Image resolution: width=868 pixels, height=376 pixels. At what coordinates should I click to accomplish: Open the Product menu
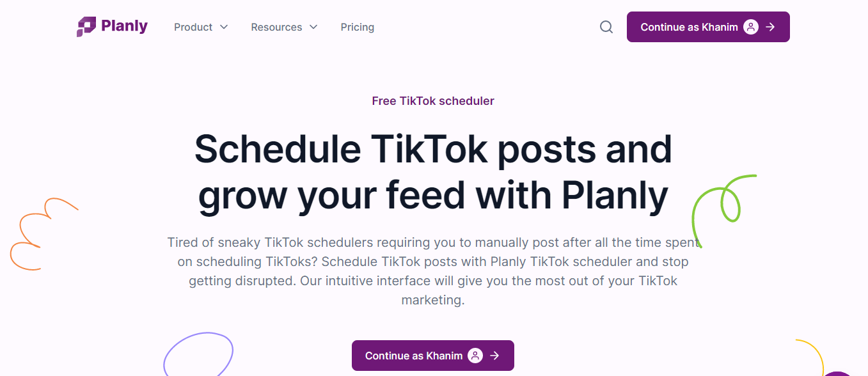(193, 27)
